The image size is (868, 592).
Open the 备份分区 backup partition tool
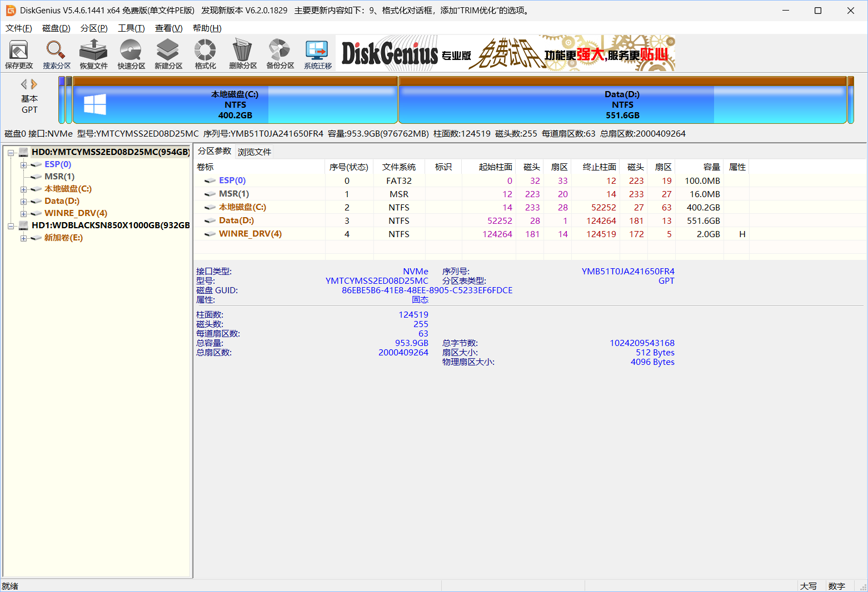[280, 54]
